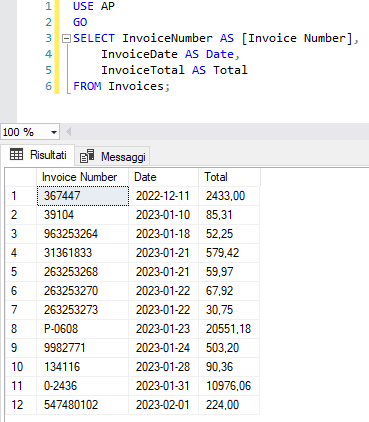Image resolution: width=369 pixels, height=422 pixels.
Task: Select total cell 579,42
Action: point(229,253)
